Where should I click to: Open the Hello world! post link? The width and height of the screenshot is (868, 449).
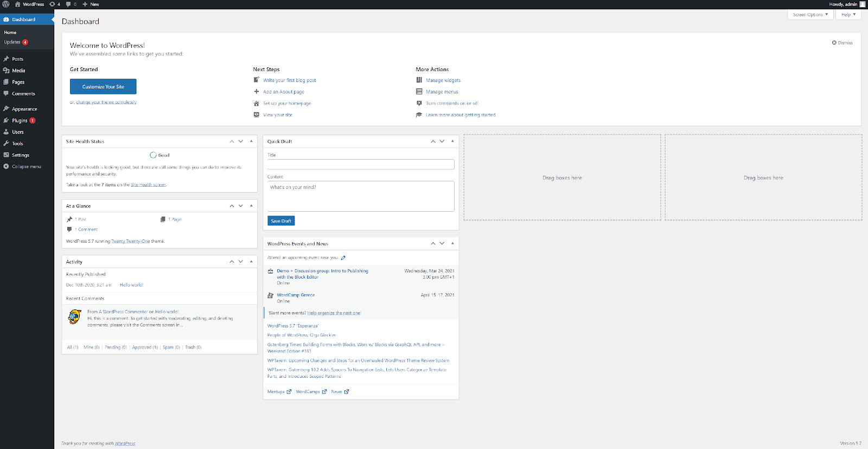coord(131,284)
